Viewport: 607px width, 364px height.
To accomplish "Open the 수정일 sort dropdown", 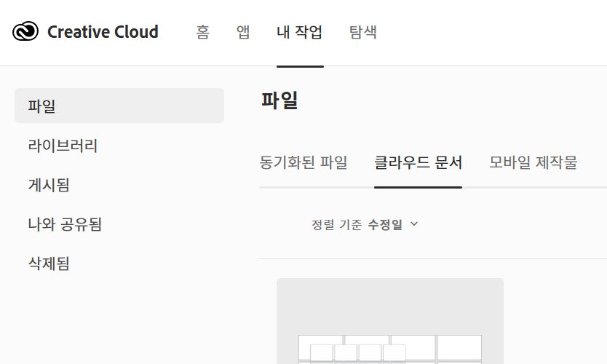I will click(x=386, y=224).
